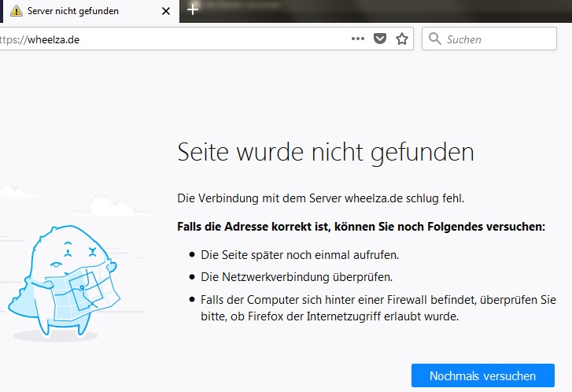Viewport: 572px width, 392px height.
Task: Click Die Seite später noch einmal aufrufen
Action: point(300,255)
